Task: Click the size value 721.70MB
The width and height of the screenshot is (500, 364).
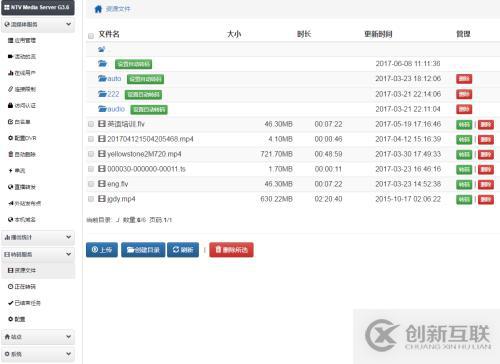Action: [277, 154]
